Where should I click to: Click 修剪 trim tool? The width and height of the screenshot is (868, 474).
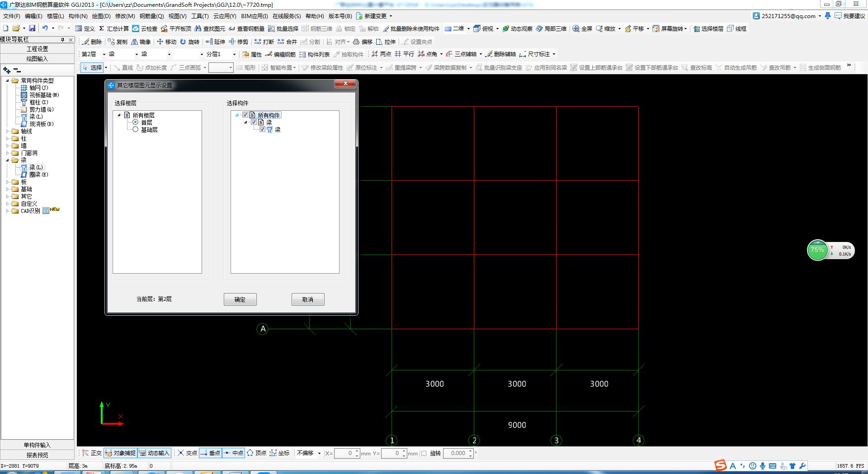(x=238, y=42)
